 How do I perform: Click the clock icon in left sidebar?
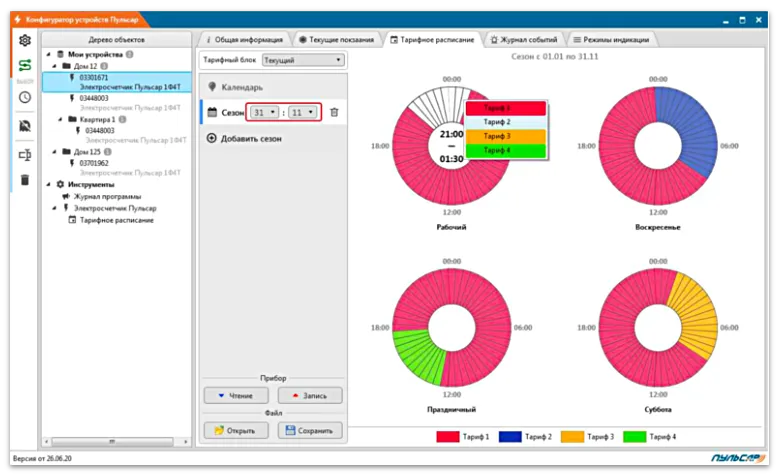click(25, 97)
